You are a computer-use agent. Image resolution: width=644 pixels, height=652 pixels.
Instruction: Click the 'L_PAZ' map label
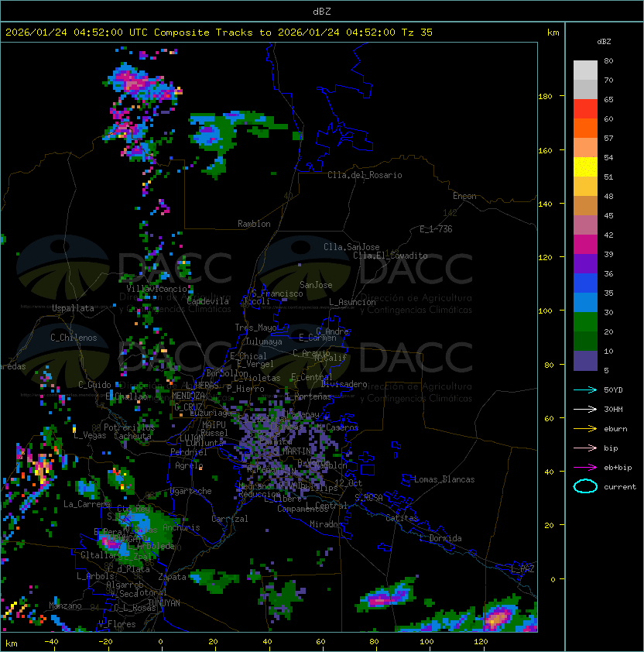coord(522,569)
